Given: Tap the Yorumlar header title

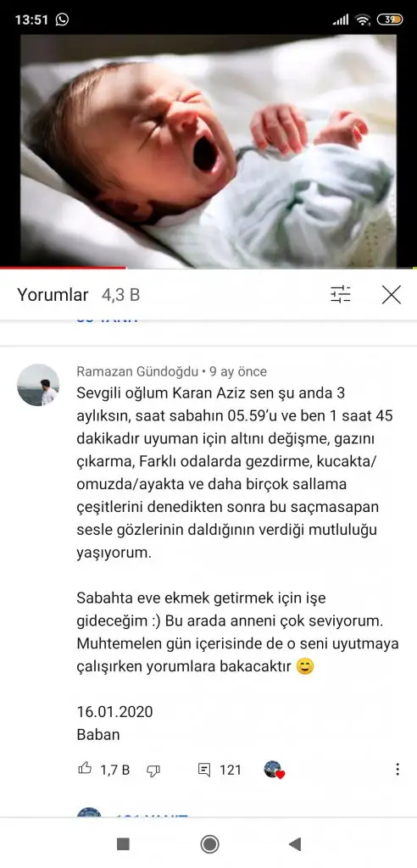Looking at the screenshot, I should [x=53, y=294].
